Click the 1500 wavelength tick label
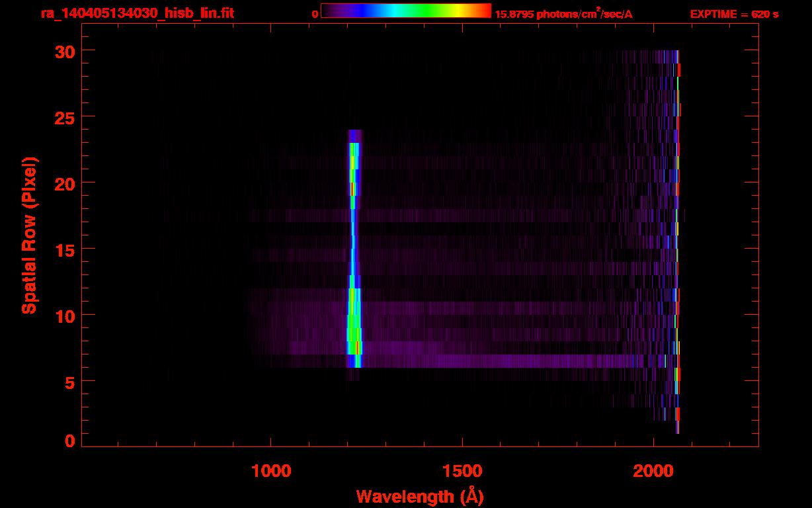This screenshot has height=508, width=812. pyautogui.click(x=462, y=470)
